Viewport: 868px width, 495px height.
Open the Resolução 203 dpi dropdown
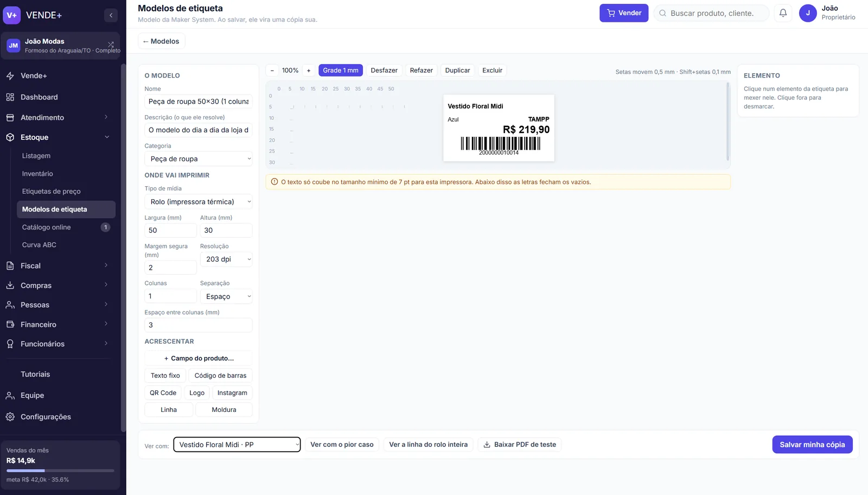click(x=226, y=259)
